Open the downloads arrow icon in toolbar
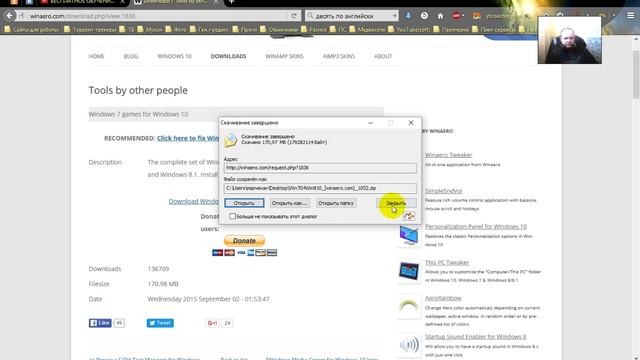The width and height of the screenshot is (640, 360). pos(408,16)
